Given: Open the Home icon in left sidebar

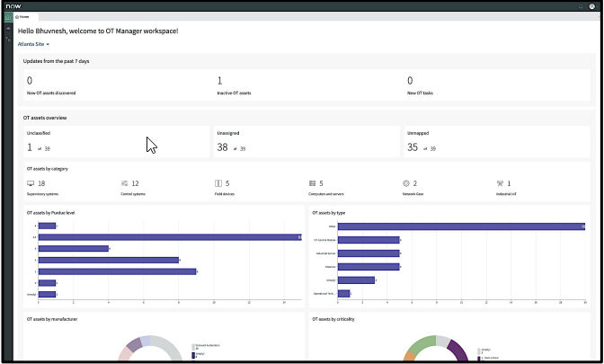Looking at the screenshot, I should click(x=8, y=17).
